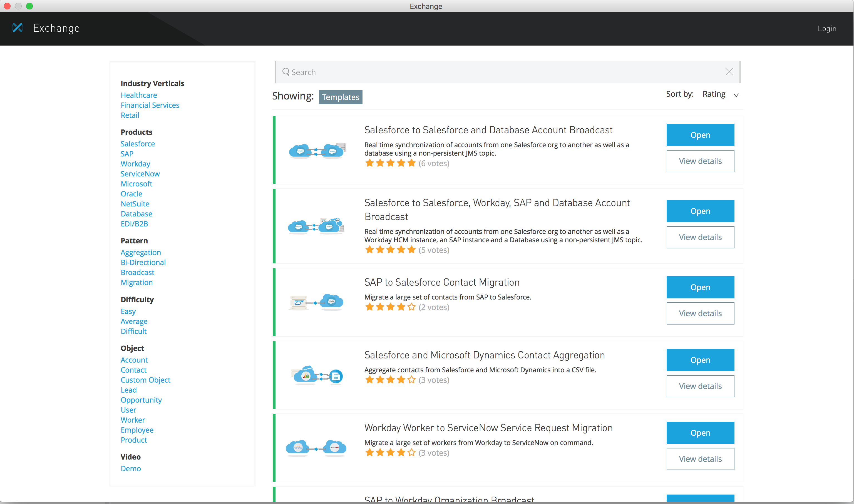Click Salesforce to Salesforce Database Broadcast thumbnail
854x504 pixels.
point(317,151)
